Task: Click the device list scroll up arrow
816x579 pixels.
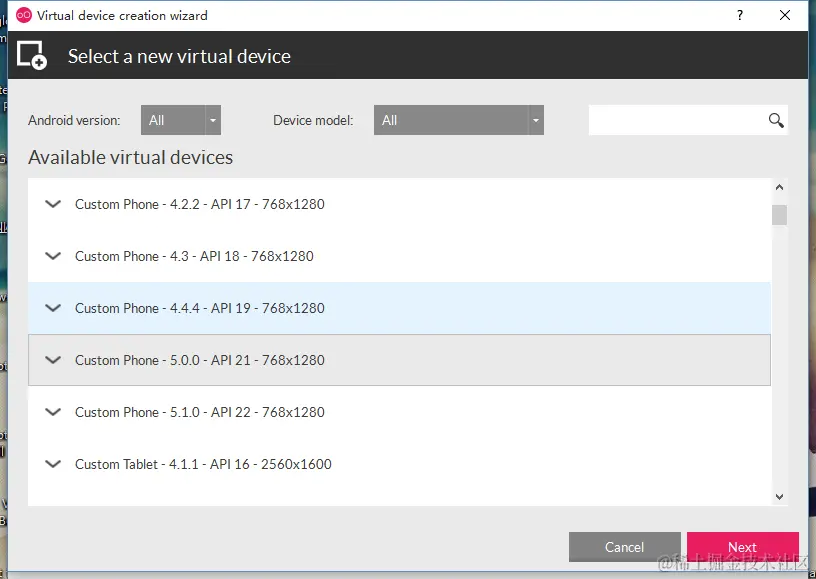Action: point(779,187)
